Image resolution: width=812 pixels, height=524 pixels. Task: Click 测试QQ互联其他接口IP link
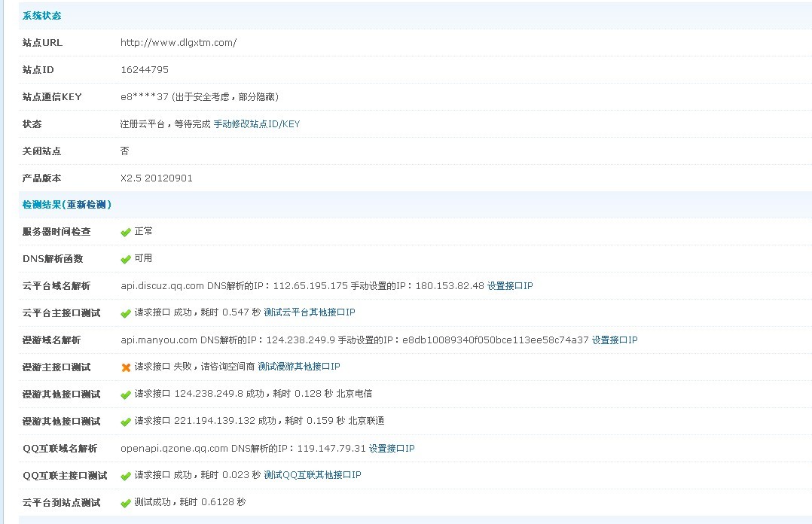click(x=313, y=475)
